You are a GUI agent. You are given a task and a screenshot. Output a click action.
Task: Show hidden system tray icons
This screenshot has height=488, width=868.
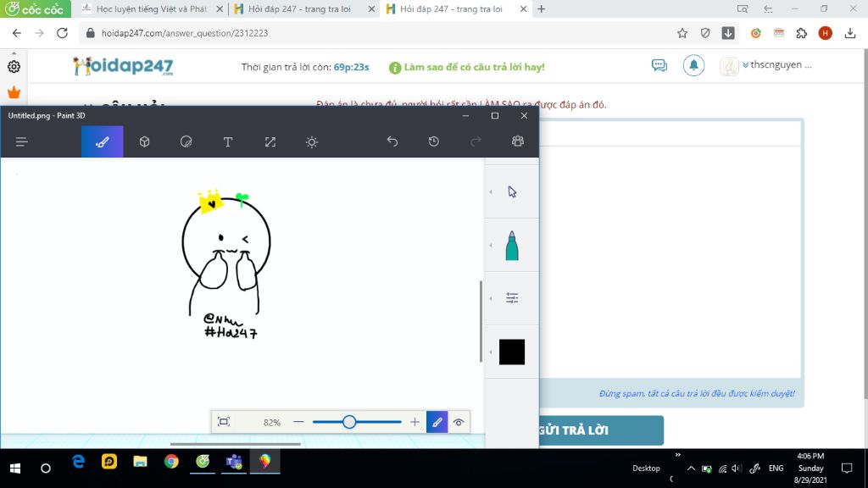tap(691, 468)
